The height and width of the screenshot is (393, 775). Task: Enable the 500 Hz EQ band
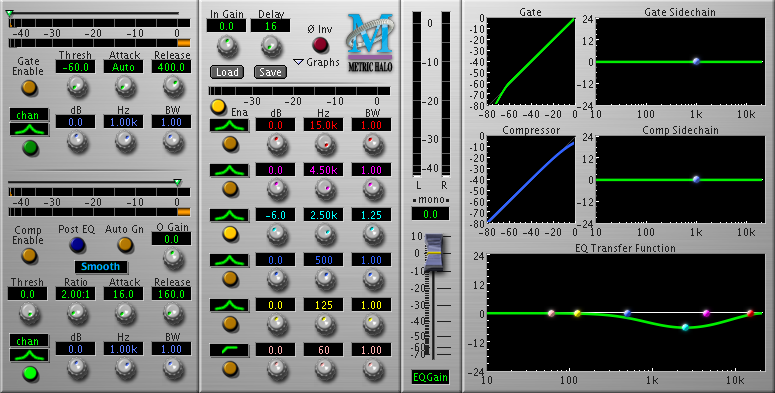[230, 278]
